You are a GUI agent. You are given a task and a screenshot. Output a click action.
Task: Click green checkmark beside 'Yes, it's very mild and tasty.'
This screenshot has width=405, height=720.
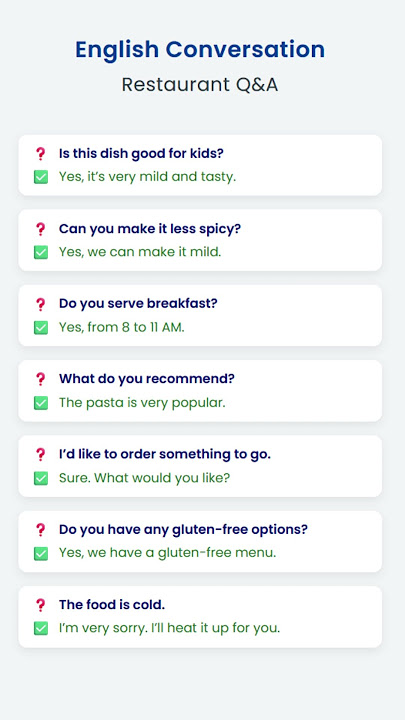click(x=41, y=177)
